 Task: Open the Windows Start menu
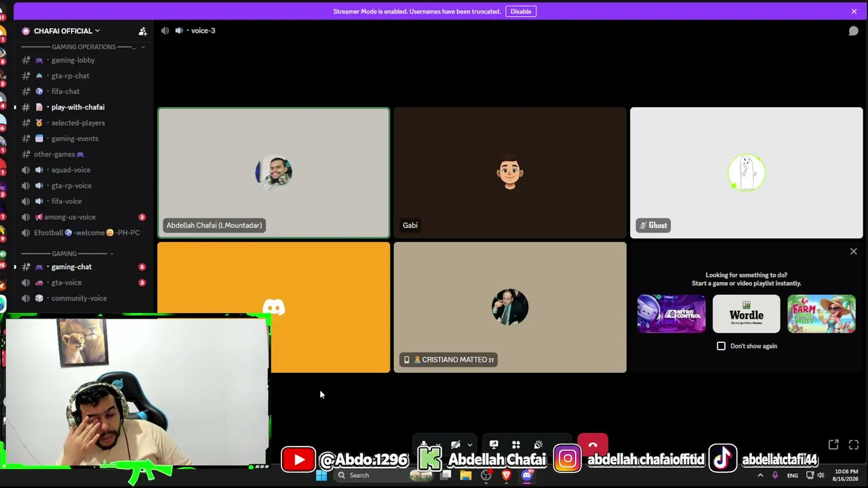(x=321, y=475)
